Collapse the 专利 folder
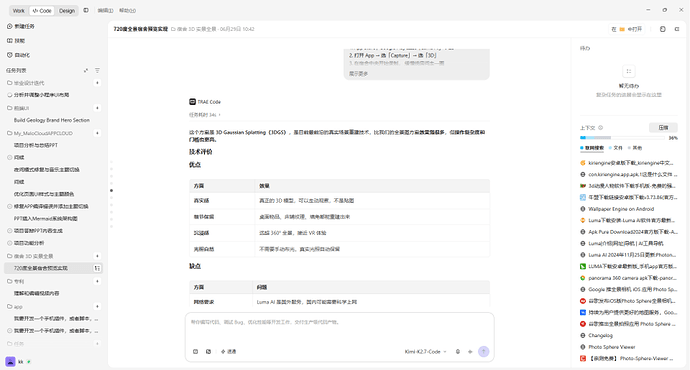Image resolution: width=690 pixels, height=370 pixels. [15, 281]
